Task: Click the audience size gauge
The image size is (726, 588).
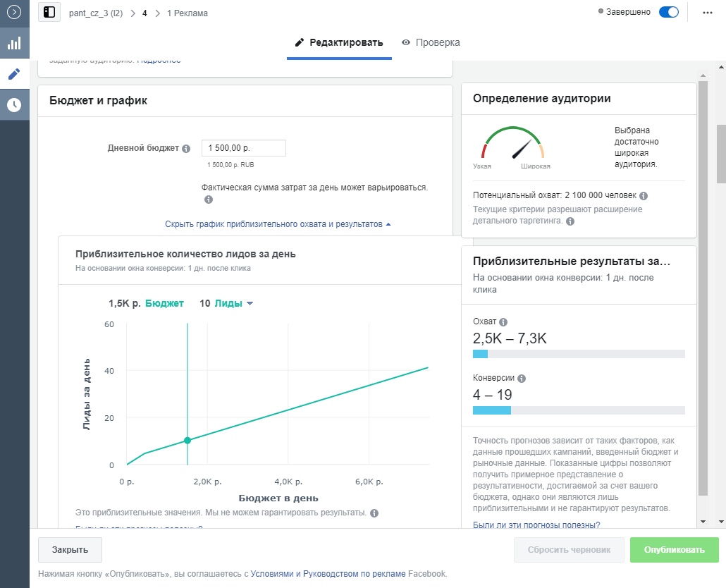Action: (x=512, y=144)
